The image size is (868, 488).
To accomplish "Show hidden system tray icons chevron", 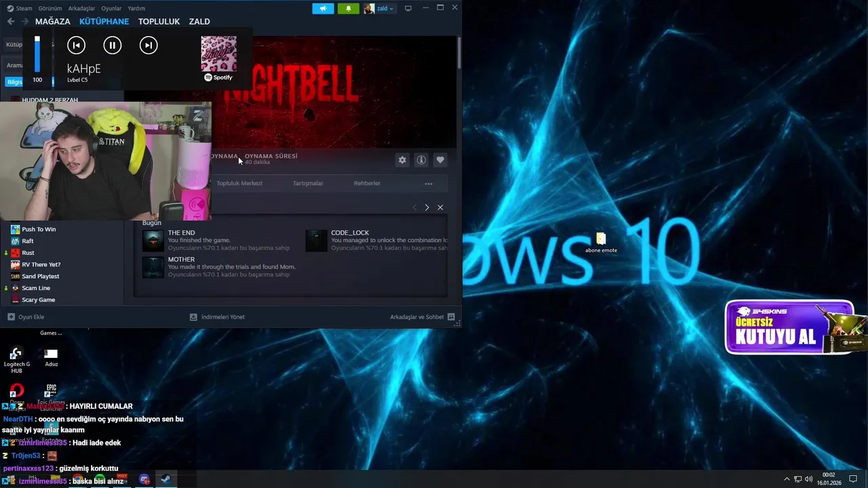I will pyautogui.click(x=787, y=479).
